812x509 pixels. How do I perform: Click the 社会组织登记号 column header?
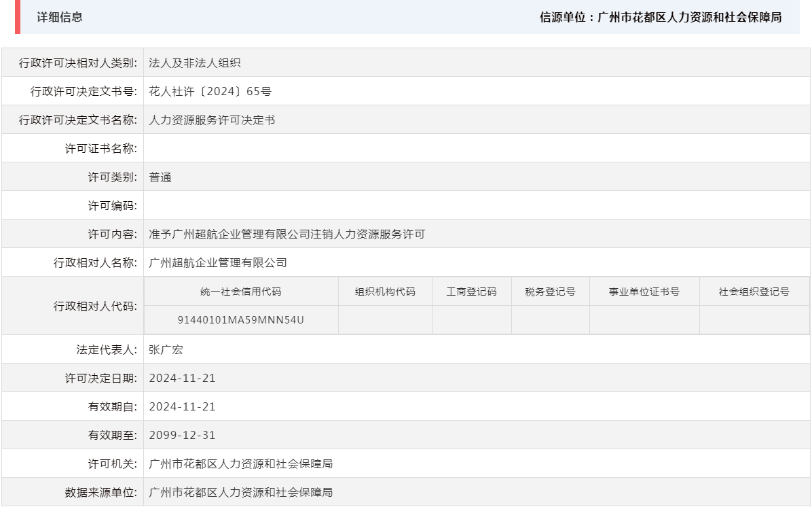[750, 291]
